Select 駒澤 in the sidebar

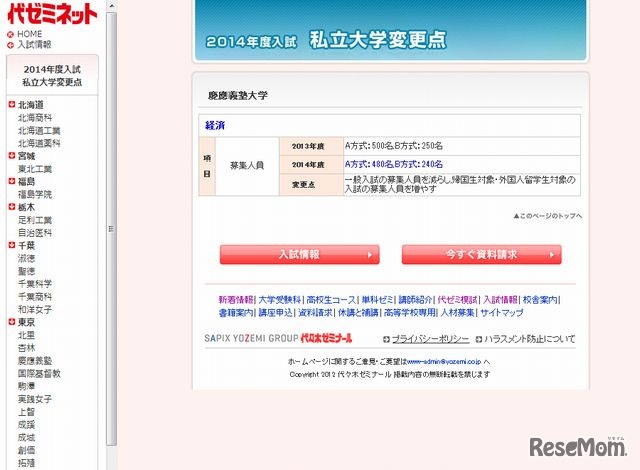click(x=26, y=386)
